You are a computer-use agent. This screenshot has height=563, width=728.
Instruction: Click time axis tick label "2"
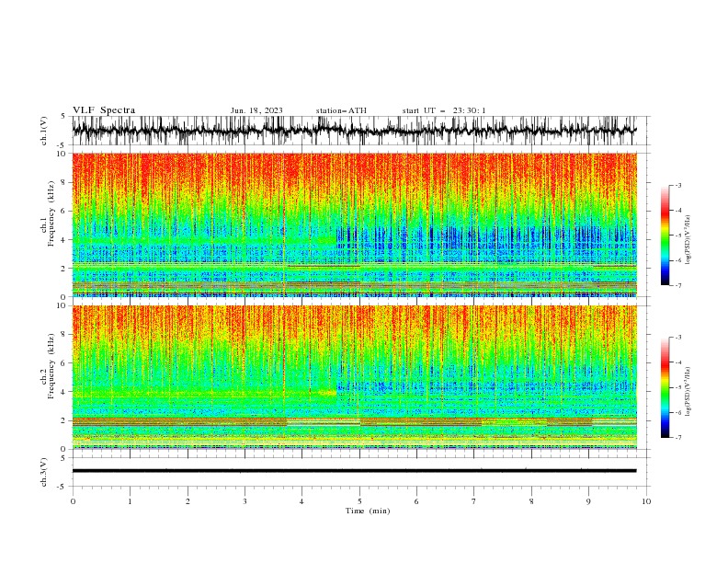(188, 501)
